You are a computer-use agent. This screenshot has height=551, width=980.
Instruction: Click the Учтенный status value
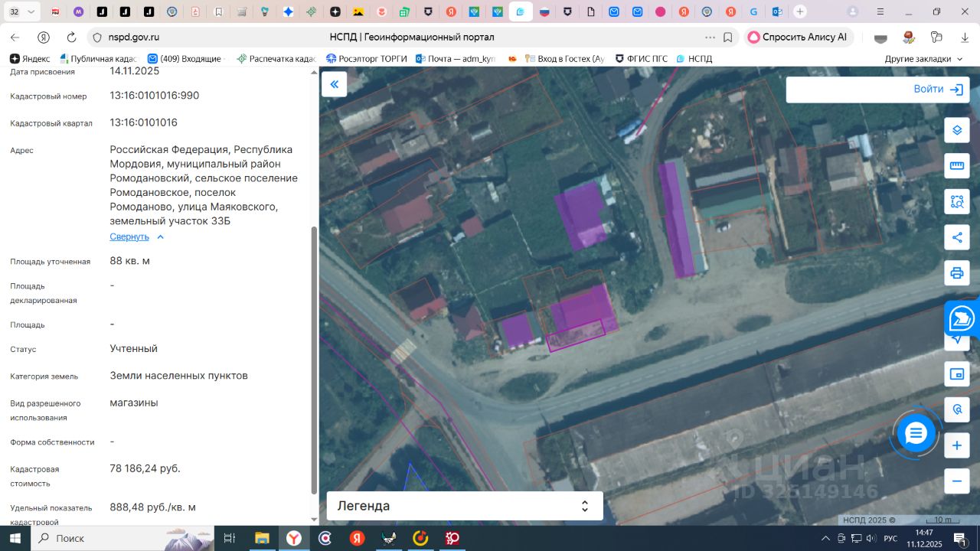[x=134, y=348]
